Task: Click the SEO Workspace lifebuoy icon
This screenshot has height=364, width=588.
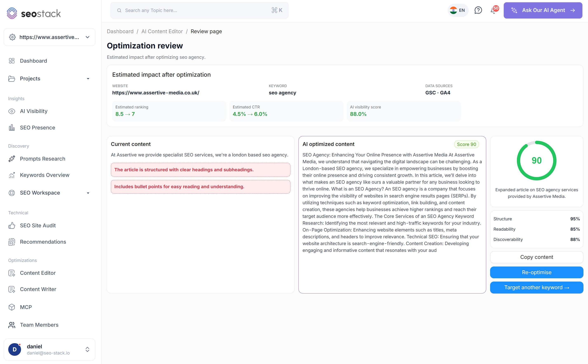Action: pyautogui.click(x=12, y=193)
